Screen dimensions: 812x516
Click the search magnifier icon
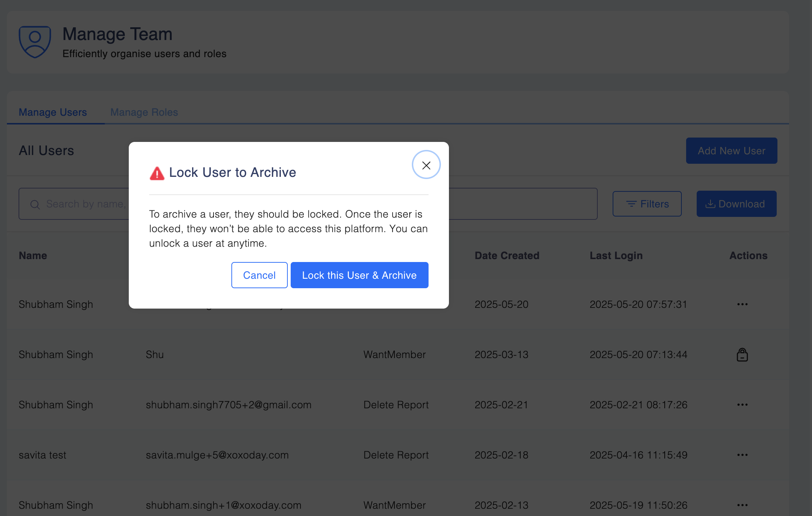click(x=35, y=205)
